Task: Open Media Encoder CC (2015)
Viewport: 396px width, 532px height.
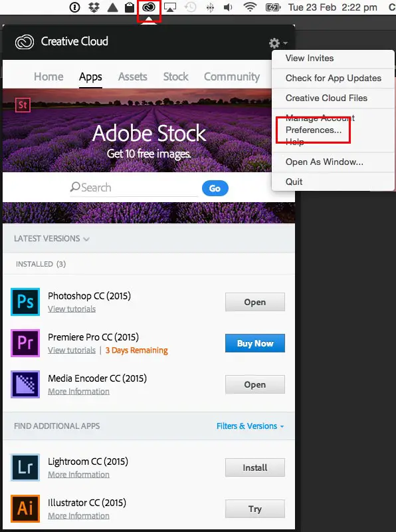Action: 255,384
